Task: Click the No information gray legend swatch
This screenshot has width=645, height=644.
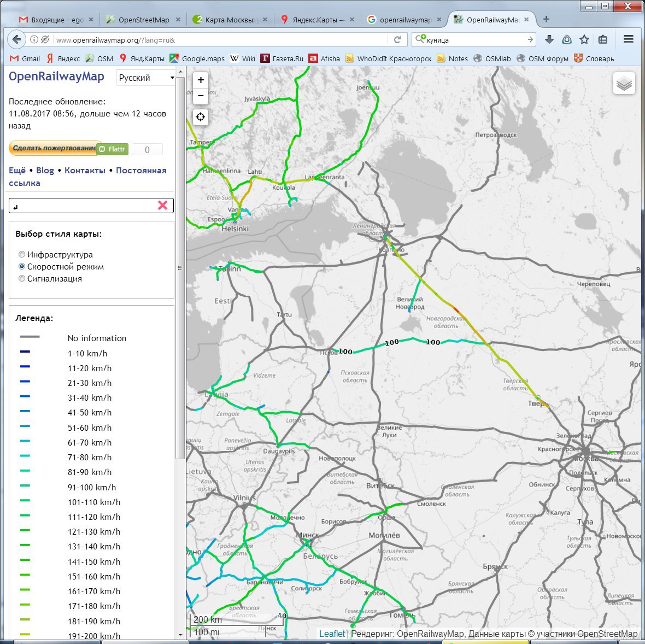Action: click(30, 337)
